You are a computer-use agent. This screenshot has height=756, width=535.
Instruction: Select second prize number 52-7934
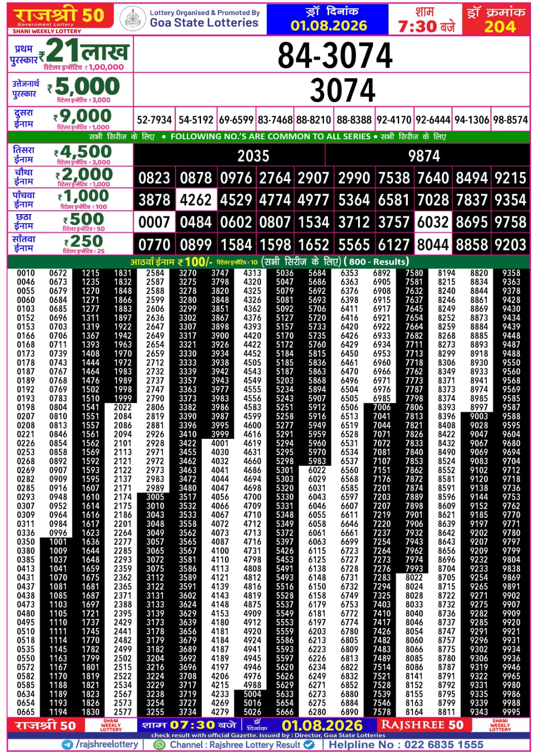[154, 120]
